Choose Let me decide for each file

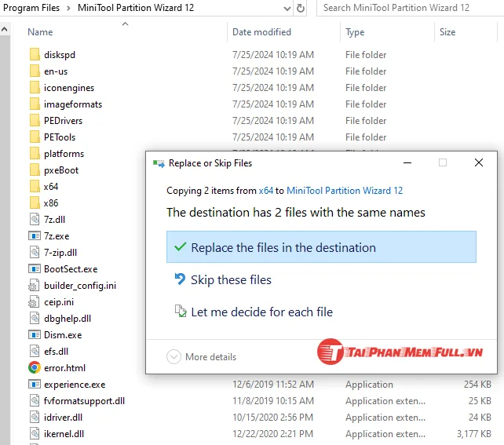(254, 312)
